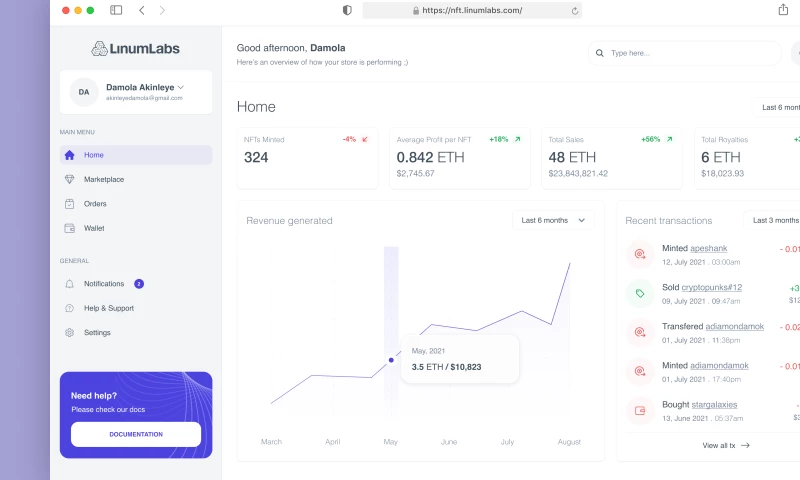800x480 pixels.
Task: Click the Home icon in sidebar
Action: click(x=69, y=155)
